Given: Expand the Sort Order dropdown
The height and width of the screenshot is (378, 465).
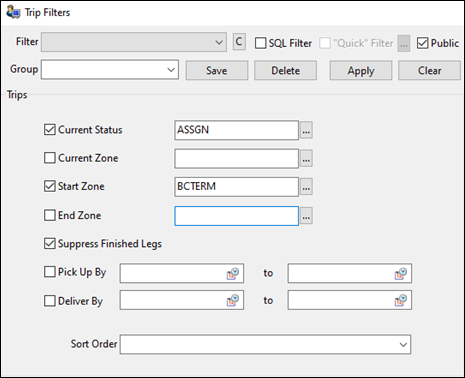Looking at the screenshot, I should click(403, 344).
